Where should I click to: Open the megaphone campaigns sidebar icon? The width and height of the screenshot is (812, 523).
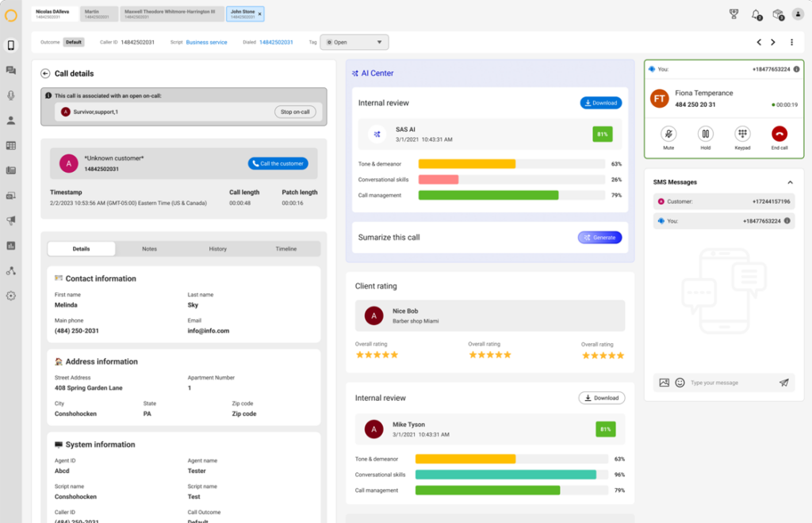[11, 220]
